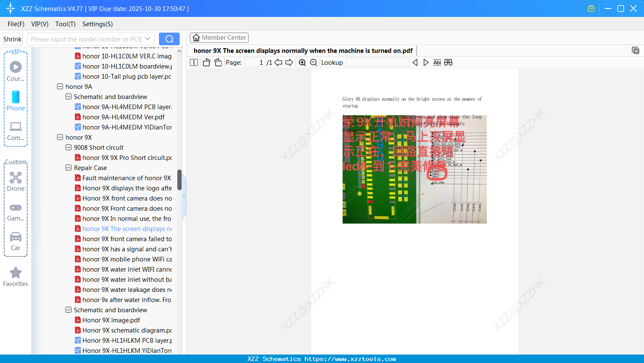Image resolution: width=644 pixels, height=363 pixels.
Task: Open the Drone category
Action: pyautogui.click(x=16, y=181)
